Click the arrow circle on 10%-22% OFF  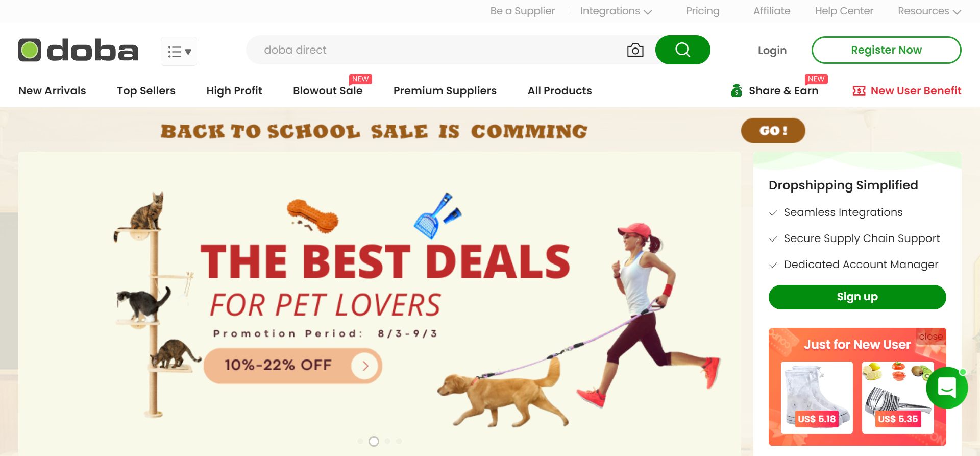coord(364,366)
